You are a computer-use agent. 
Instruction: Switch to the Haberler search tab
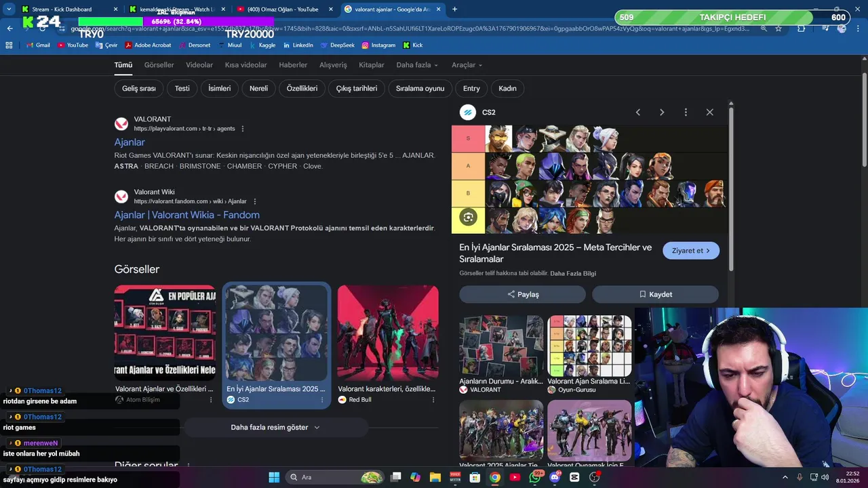pyautogui.click(x=293, y=65)
